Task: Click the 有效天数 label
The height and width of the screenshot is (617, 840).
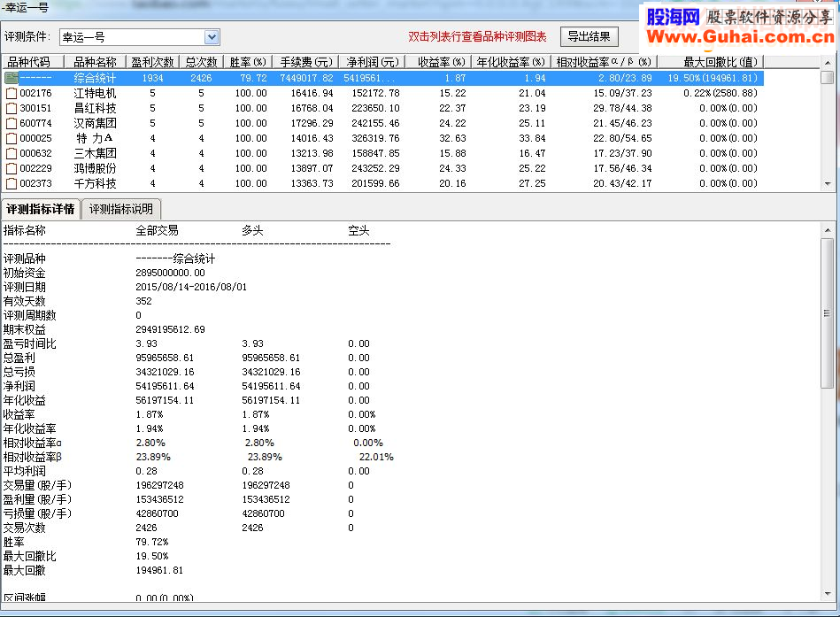Action: tap(25, 301)
